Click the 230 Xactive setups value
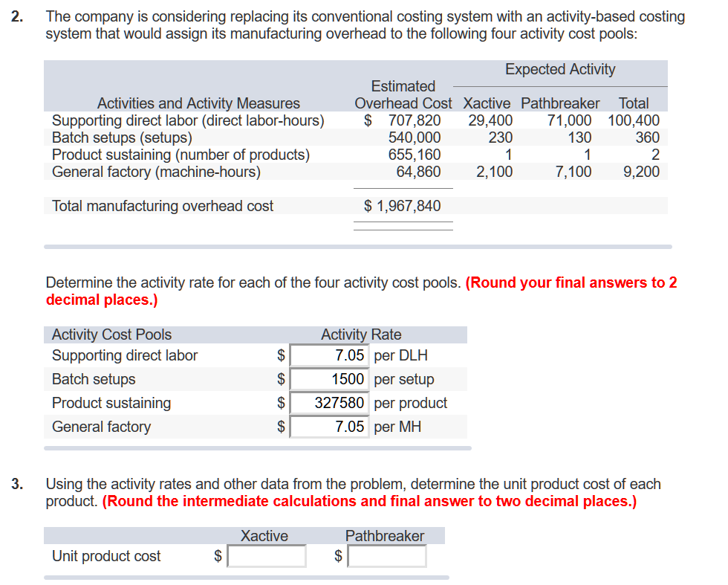Viewport: 728px width, 585px height. click(501, 138)
